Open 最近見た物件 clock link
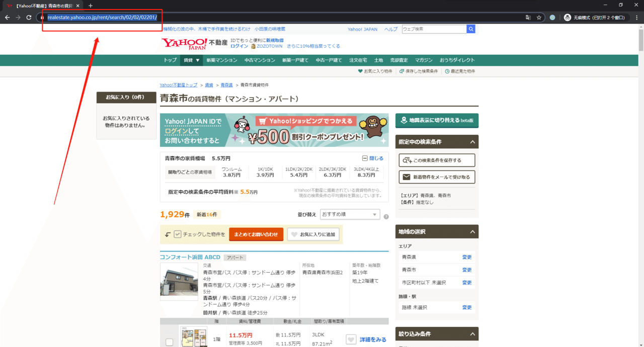644x347 pixels. pos(460,71)
